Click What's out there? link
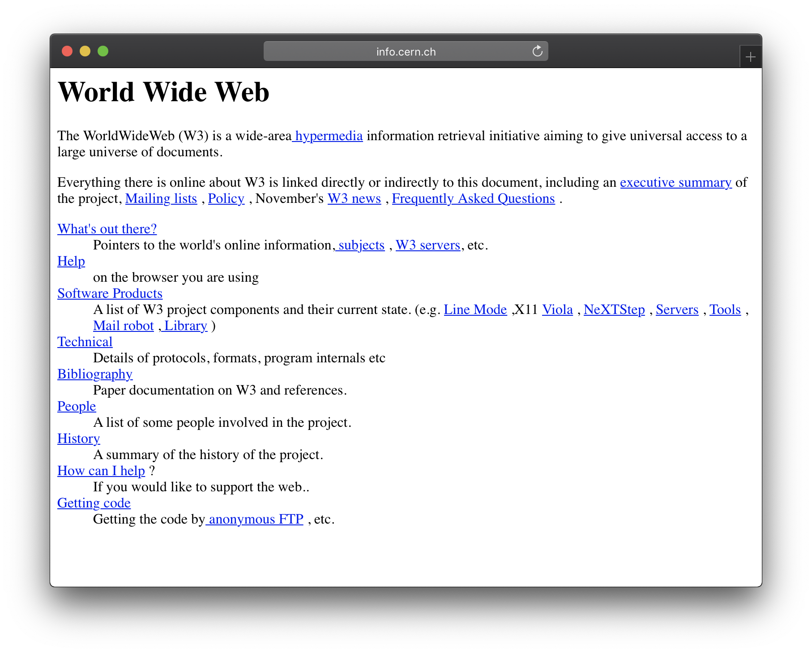The height and width of the screenshot is (653, 812). (x=107, y=229)
